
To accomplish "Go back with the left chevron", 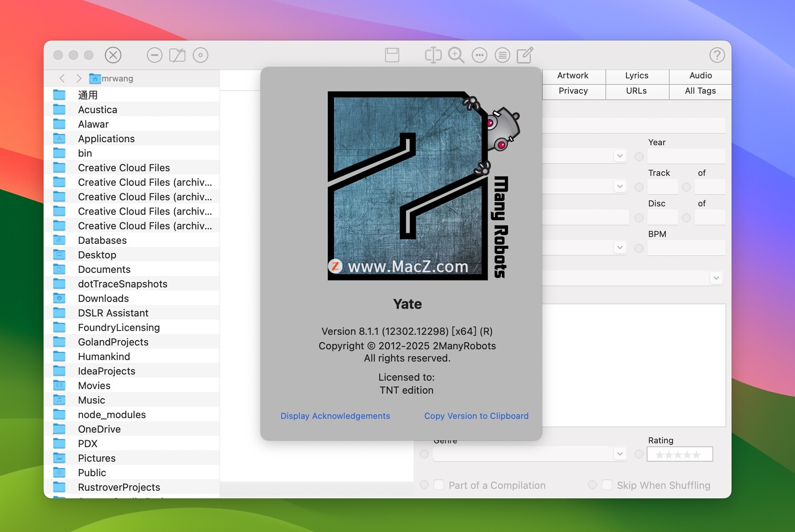I will point(62,78).
